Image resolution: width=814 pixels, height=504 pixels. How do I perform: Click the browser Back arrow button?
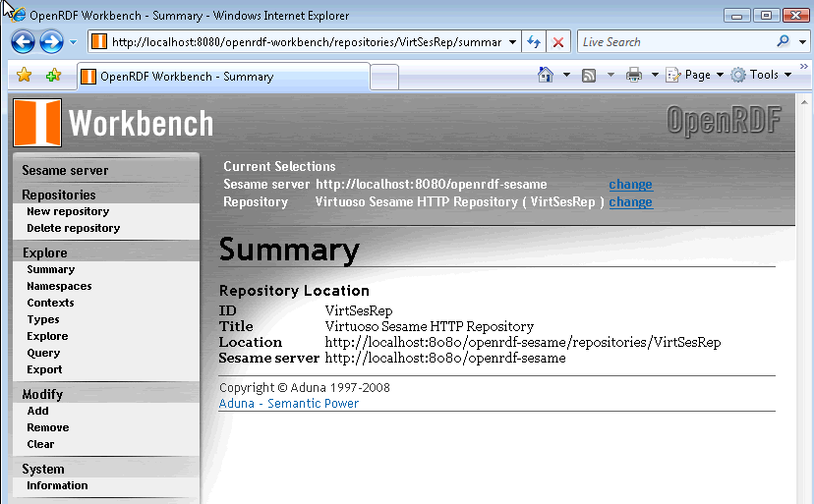tap(24, 42)
